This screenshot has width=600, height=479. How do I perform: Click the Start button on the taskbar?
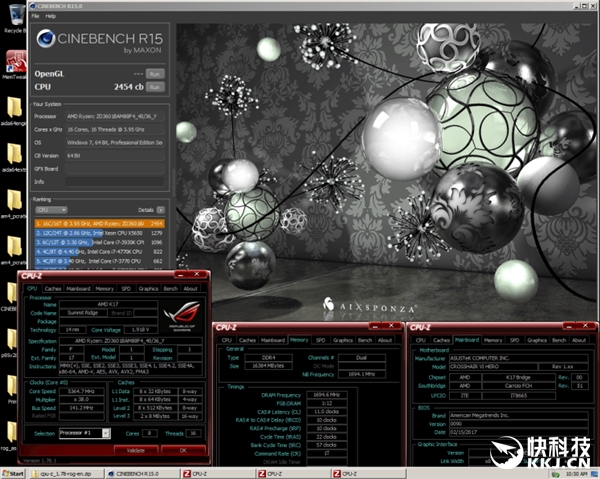13,474
